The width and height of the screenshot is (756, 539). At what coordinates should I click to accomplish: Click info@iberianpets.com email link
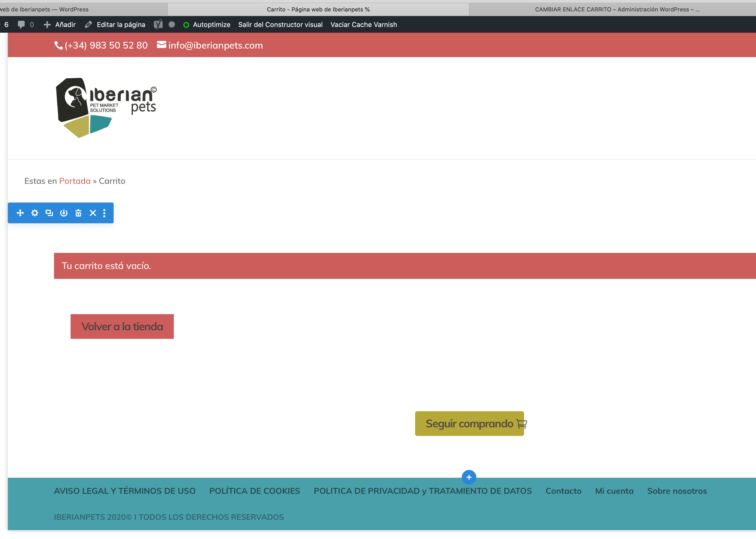tap(216, 45)
